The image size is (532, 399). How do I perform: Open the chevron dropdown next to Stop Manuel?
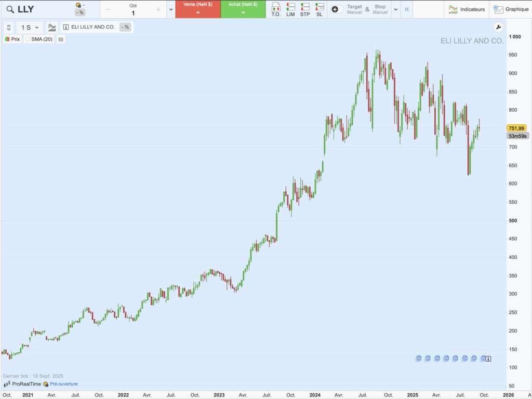(395, 9)
